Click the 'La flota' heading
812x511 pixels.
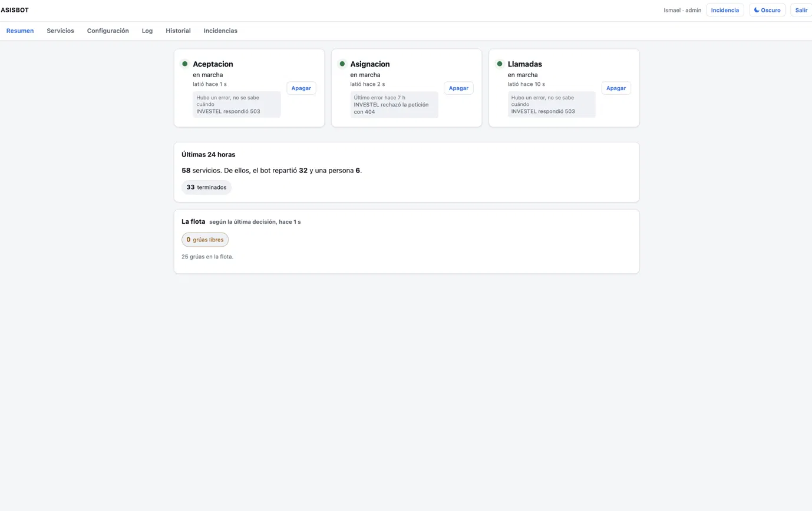(193, 221)
